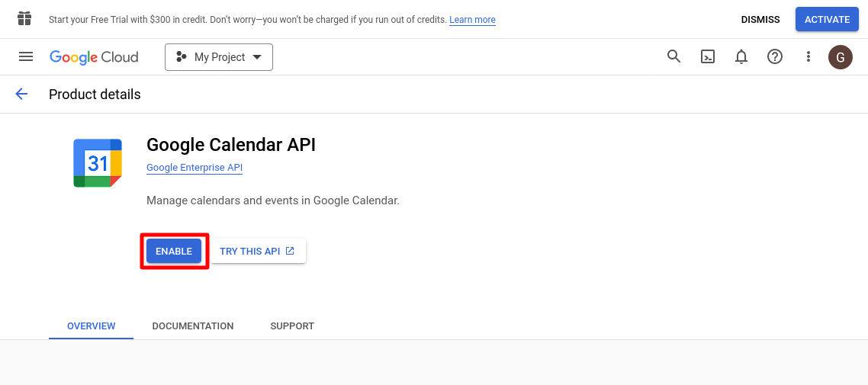This screenshot has width=868, height=385.
Task: Click the Google Calendar API logo
Action: tap(98, 163)
